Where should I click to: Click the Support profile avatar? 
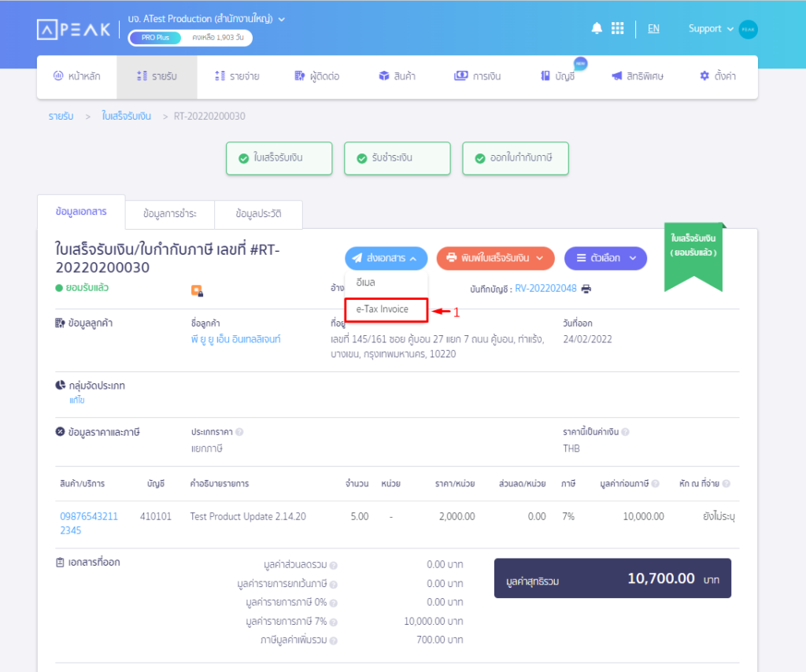point(748,29)
